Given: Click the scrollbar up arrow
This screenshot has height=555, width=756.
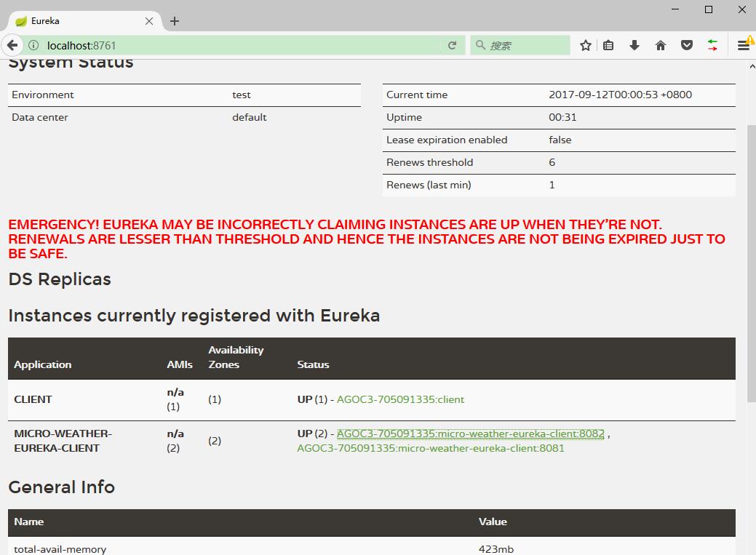Looking at the screenshot, I should (x=750, y=66).
